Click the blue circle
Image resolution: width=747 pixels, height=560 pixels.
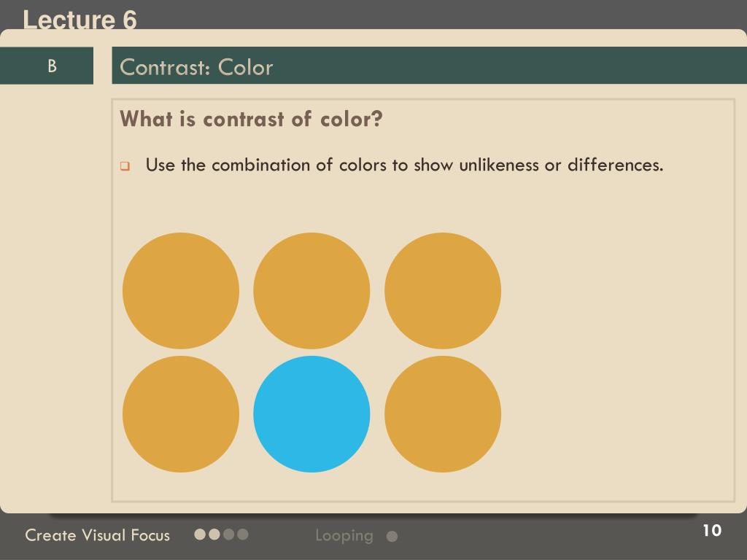pos(311,414)
